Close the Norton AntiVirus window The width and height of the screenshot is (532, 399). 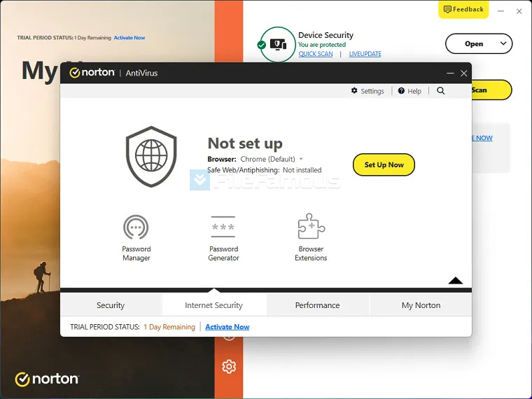tap(464, 73)
